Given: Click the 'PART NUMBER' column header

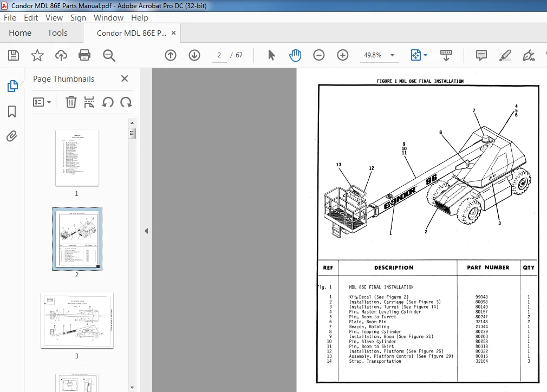Looking at the screenshot, I should click(x=488, y=267).
